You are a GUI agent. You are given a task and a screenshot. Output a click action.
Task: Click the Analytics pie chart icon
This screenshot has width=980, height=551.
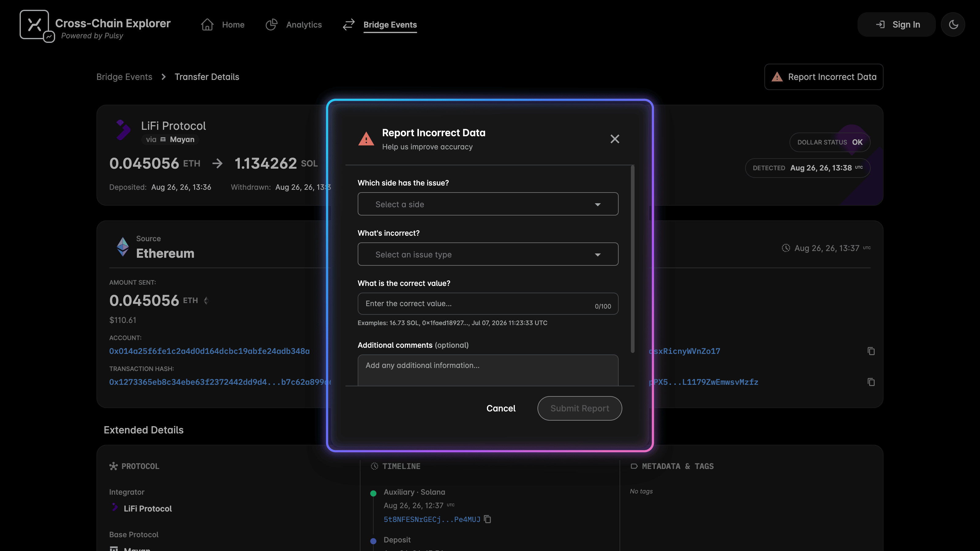(x=272, y=25)
